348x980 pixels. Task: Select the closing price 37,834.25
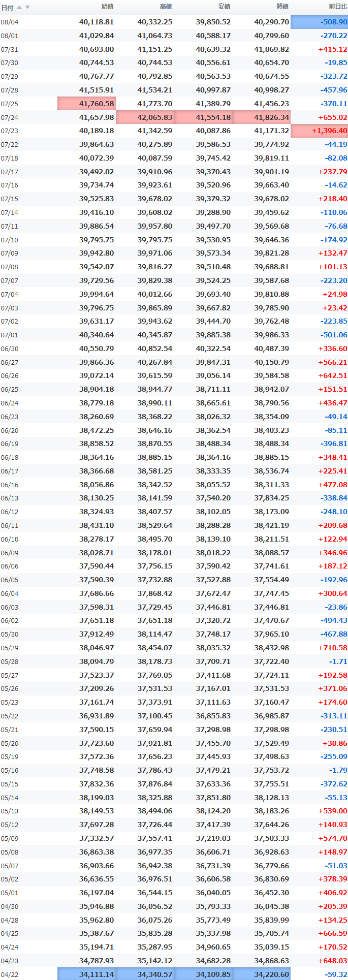[x=271, y=498]
